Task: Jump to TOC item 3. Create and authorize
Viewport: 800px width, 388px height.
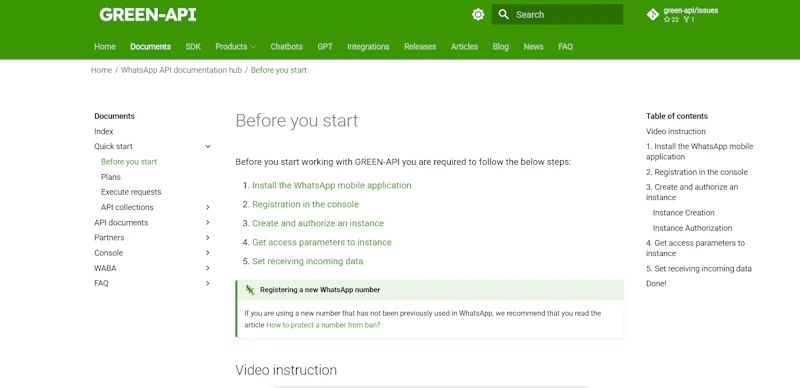Action: coord(692,192)
